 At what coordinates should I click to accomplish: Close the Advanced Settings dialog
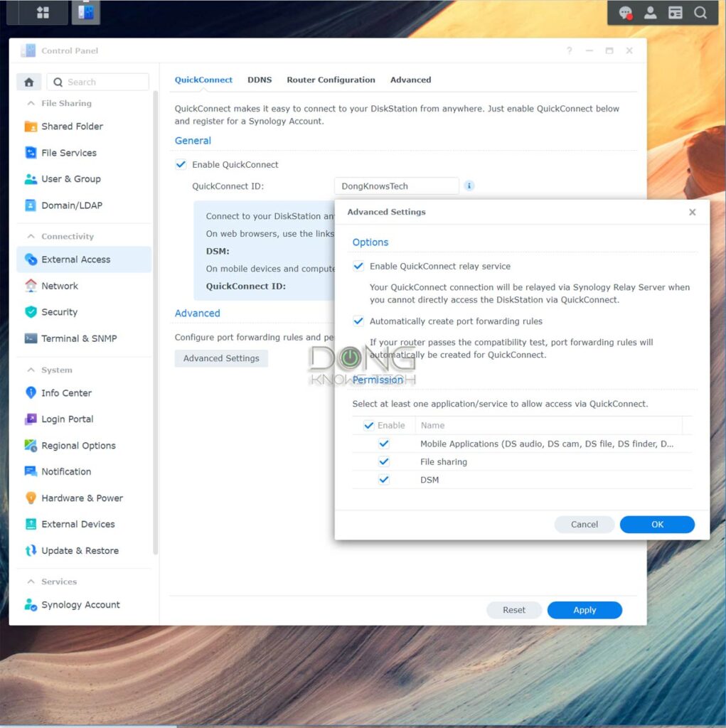[692, 212]
